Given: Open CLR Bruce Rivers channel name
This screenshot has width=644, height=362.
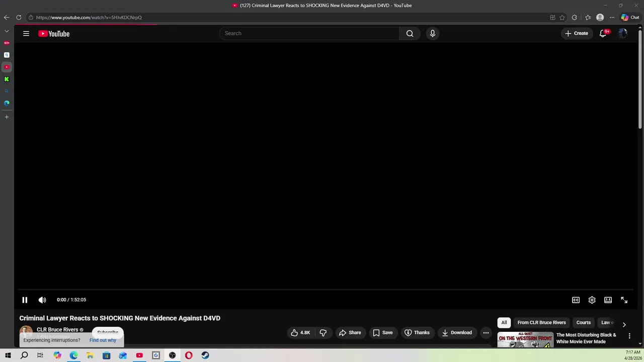Looking at the screenshot, I should [x=57, y=330].
